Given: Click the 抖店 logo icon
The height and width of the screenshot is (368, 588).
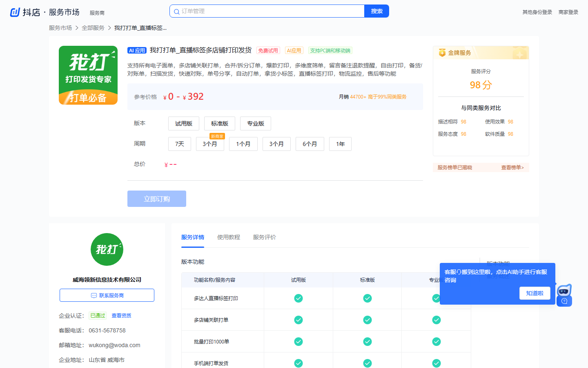Looking at the screenshot, I should (x=15, y=12).
